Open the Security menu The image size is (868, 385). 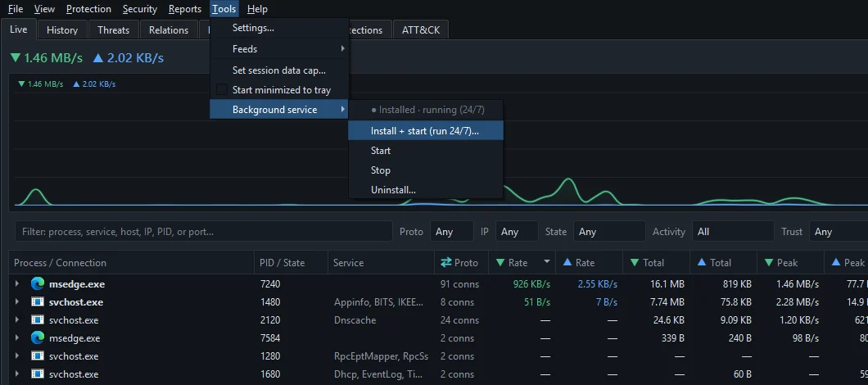[139, 9]
